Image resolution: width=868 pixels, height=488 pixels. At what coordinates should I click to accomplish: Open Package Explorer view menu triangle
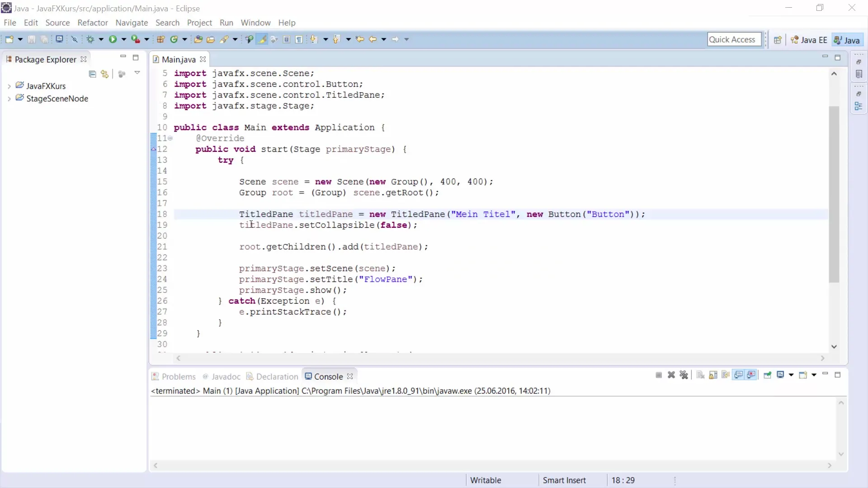point(137,73)
